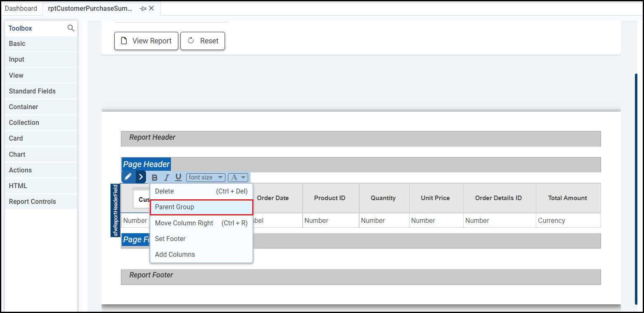This screenshot has height=313, width=644.
Task: Search the Toolbox with the magnifier icon
Action: click(x=71, y=28)
